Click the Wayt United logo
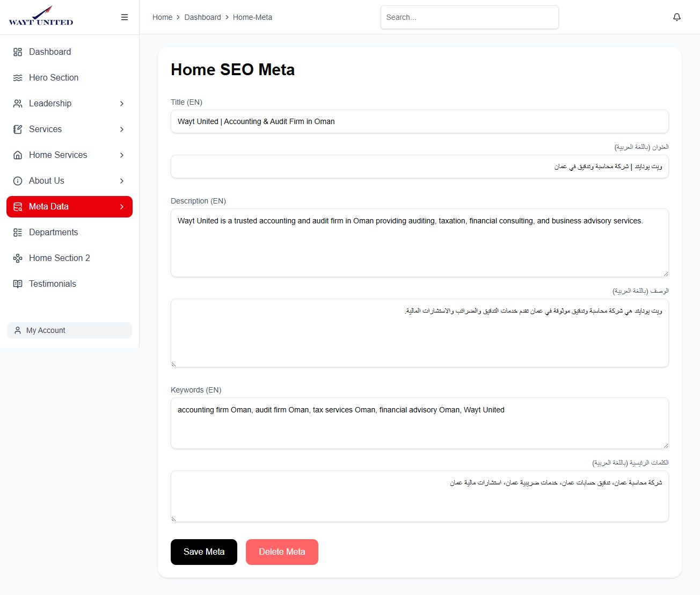 (x=41, y=16)
